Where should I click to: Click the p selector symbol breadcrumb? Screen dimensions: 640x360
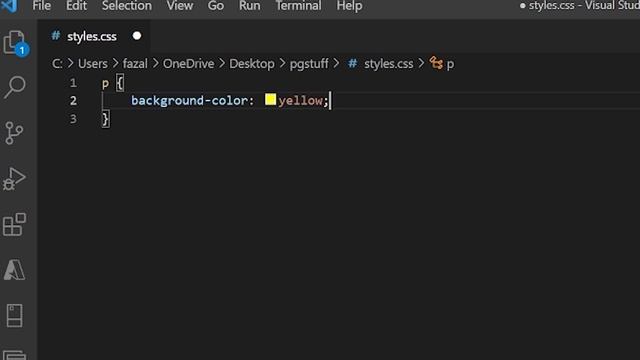pos(442,64)
